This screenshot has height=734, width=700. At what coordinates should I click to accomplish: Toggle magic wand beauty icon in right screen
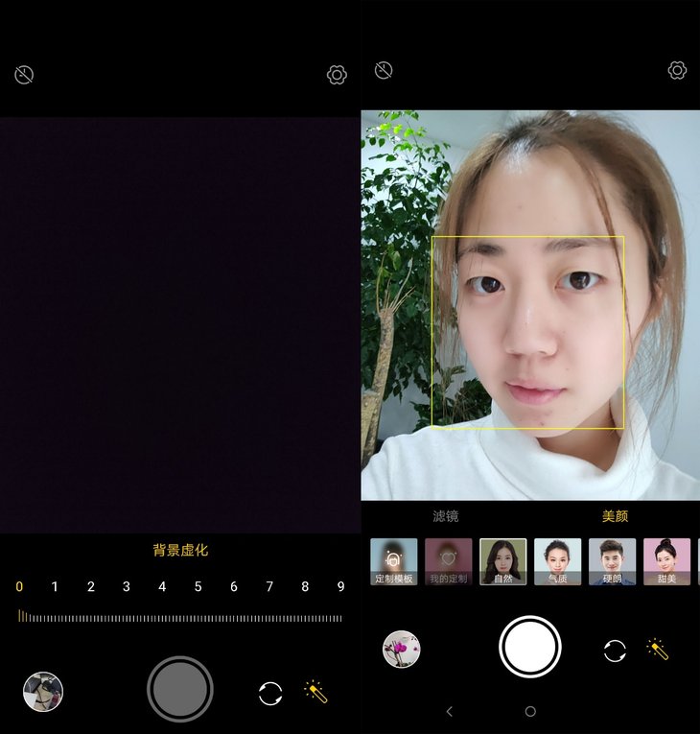(658, 649)
